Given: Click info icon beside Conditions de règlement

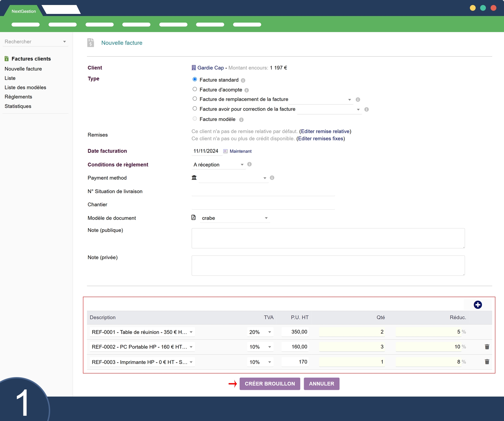Looking at the screenshot, I should click(x=249, y=164).
